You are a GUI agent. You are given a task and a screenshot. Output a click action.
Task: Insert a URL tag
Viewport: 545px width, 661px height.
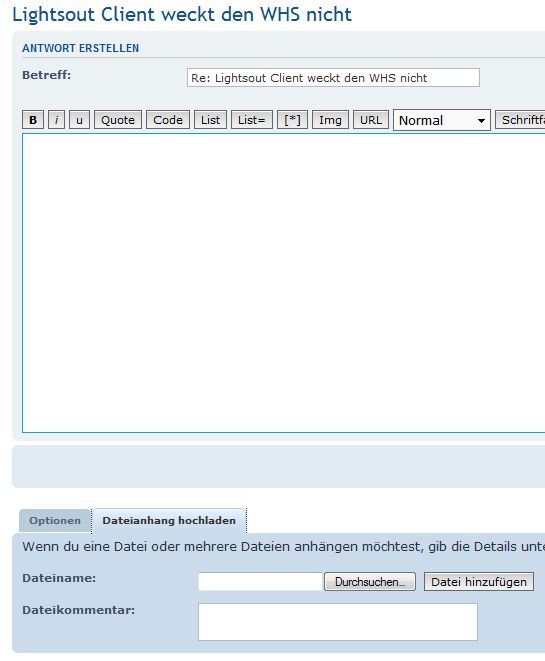[x=370, y=120]
